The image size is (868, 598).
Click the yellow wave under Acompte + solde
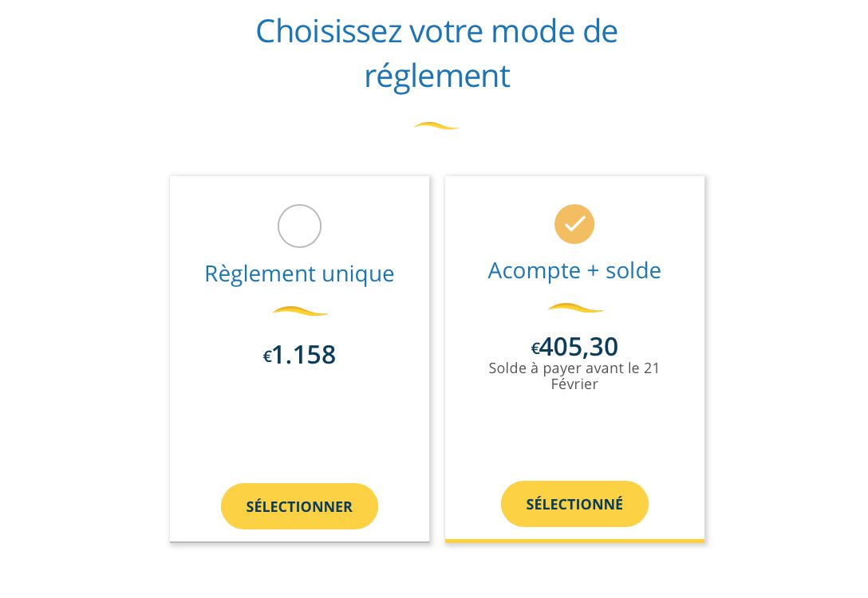click(x=575, y=308)
